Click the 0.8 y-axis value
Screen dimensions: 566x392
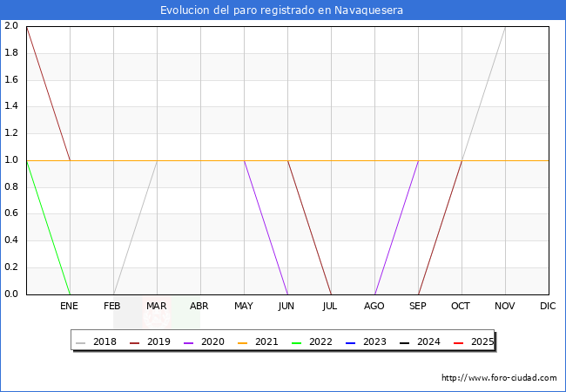[x=11, y=186]
